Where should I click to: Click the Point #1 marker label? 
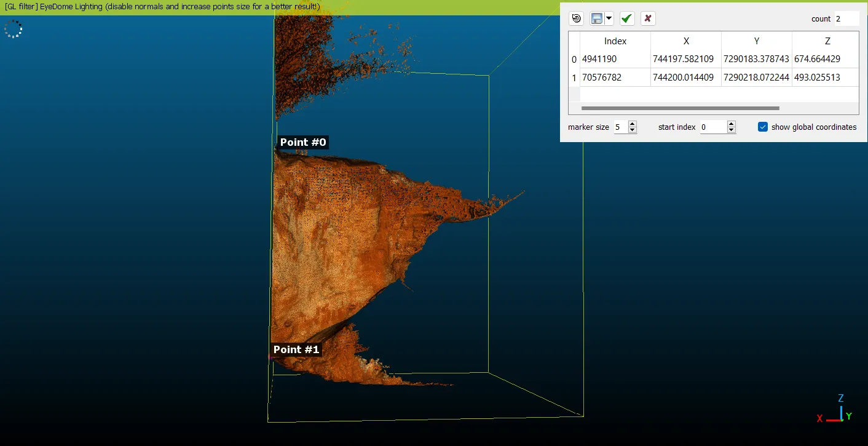pyautogui.click(x=296, y=349)
